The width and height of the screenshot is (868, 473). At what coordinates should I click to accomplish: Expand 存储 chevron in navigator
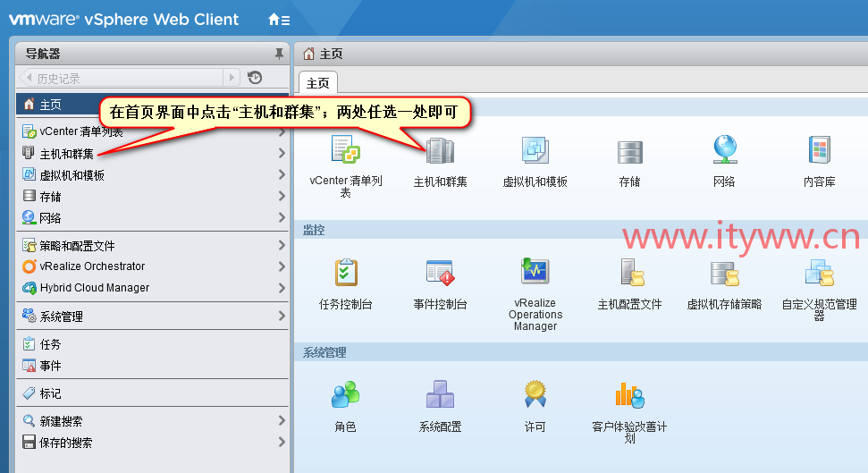coord(282,196)
